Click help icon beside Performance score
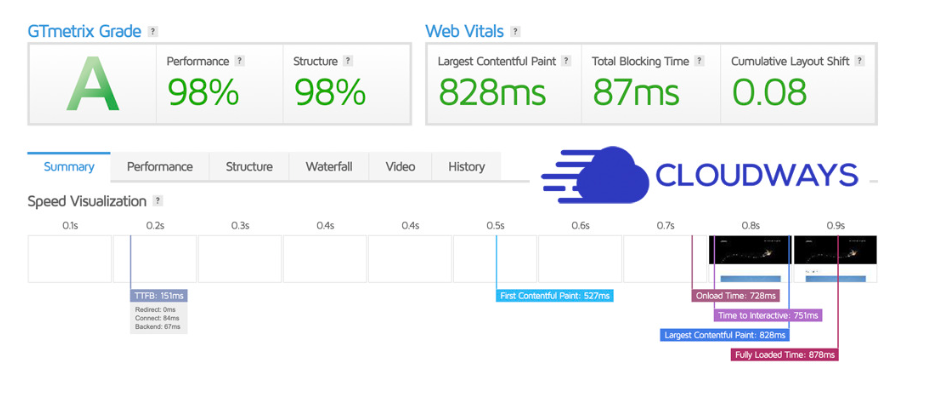926x395 pixels. pos(239,61)
